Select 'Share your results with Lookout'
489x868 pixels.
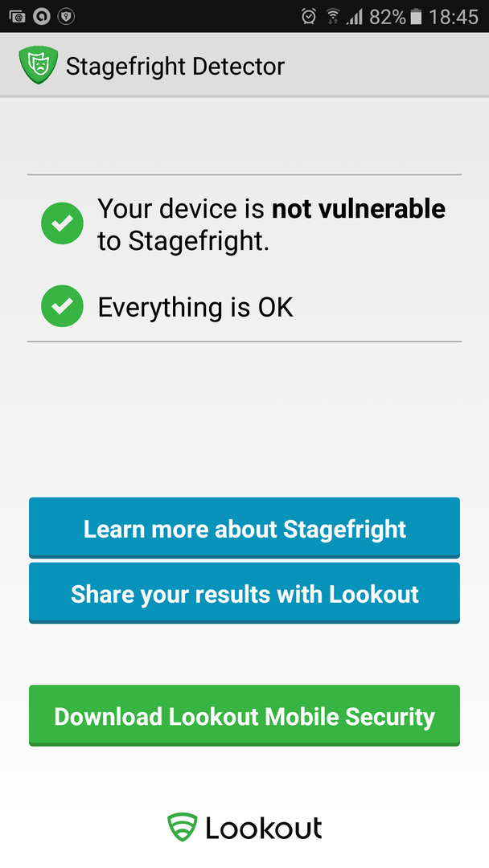tap(244, 593)
